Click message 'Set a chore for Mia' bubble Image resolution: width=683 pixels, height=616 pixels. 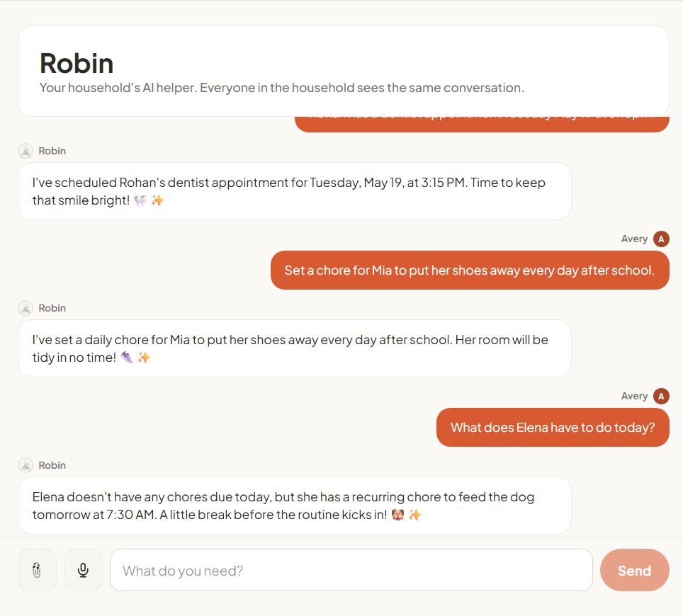pos(470,270)
